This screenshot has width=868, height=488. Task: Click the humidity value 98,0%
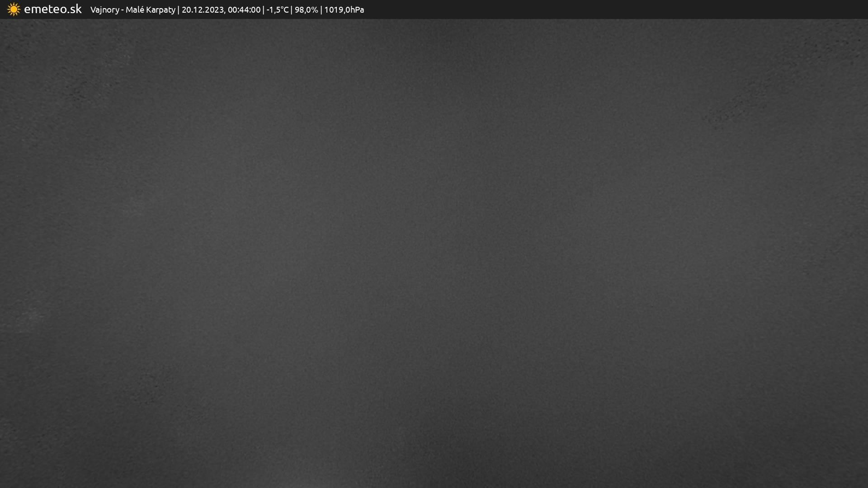pos(306,9)
